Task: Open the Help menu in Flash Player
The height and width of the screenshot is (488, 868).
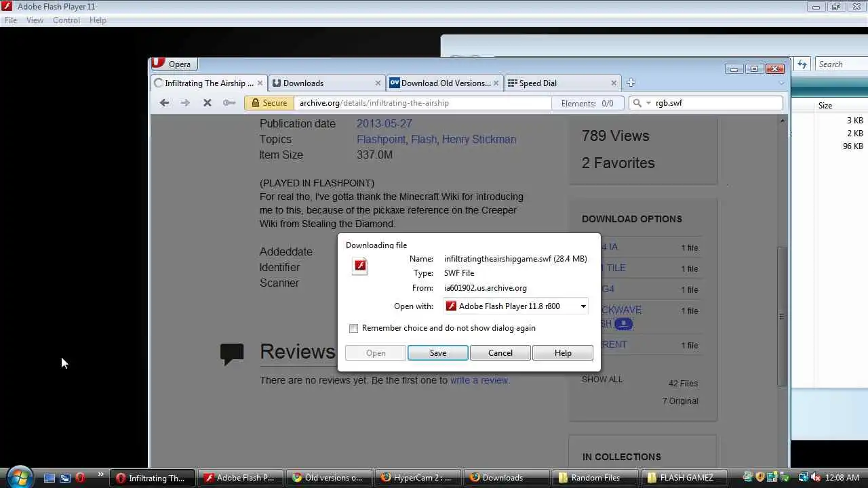Action: tap(98, 20)
